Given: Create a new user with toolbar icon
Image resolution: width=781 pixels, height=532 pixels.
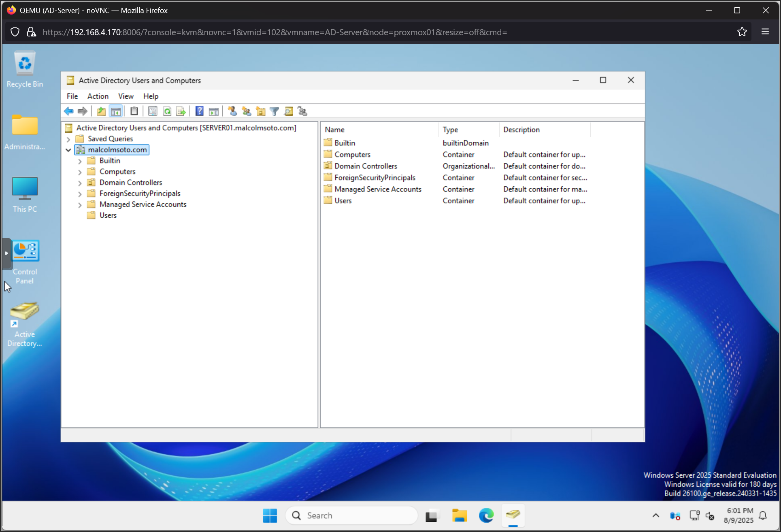Looking at the screenshot, I should pyautogui.click(x=232, y=111).
